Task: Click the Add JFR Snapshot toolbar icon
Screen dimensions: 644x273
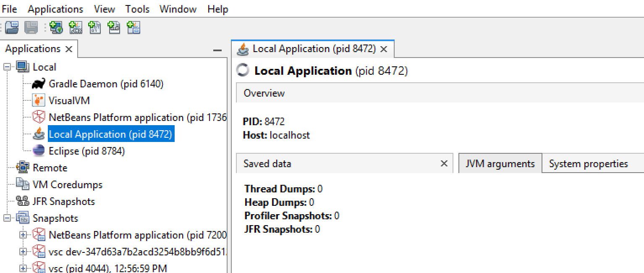Action: [114, 28]
